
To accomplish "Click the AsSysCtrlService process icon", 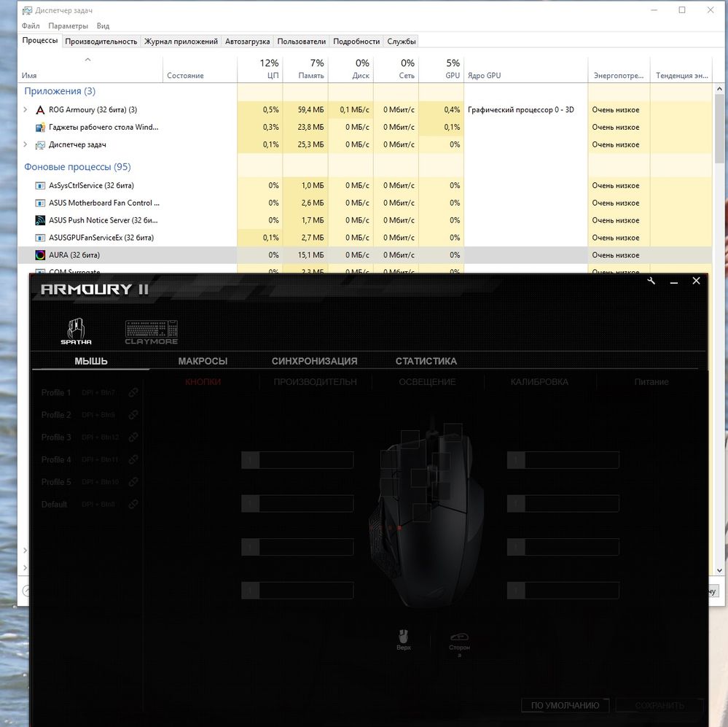I will coord(40,186).
